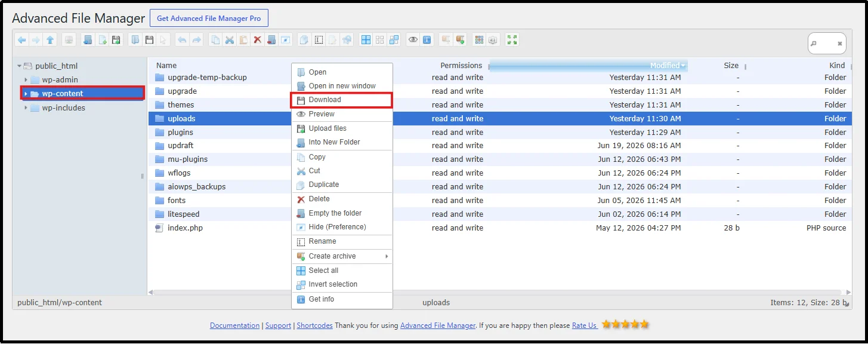Click inside the search input box
868x344 pixels.
tap(826, 44)
